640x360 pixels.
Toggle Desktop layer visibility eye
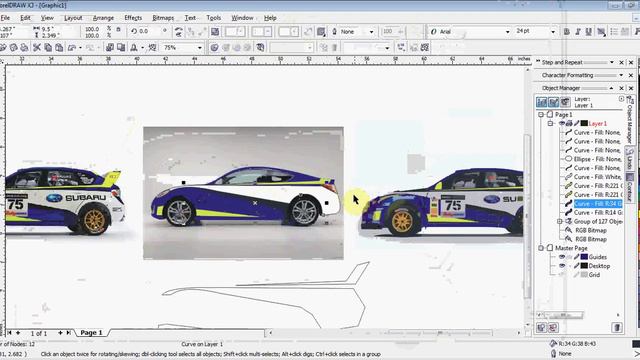click(x=562, y=266)
